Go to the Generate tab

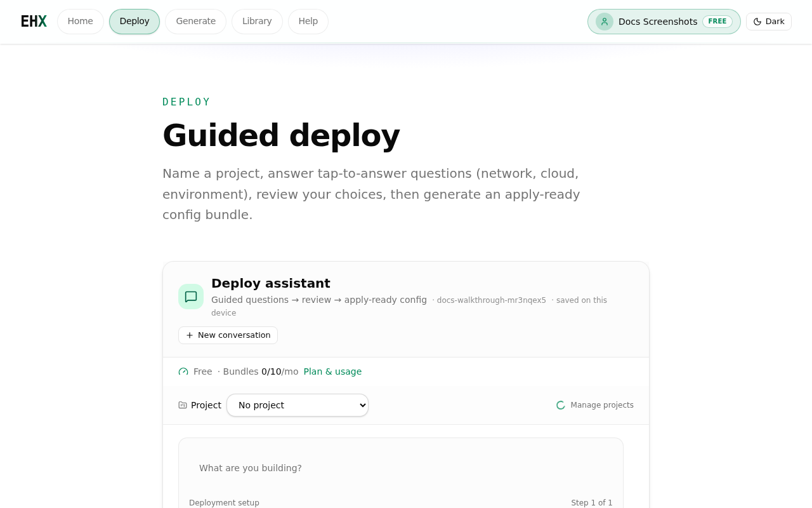tap(196, 22)
